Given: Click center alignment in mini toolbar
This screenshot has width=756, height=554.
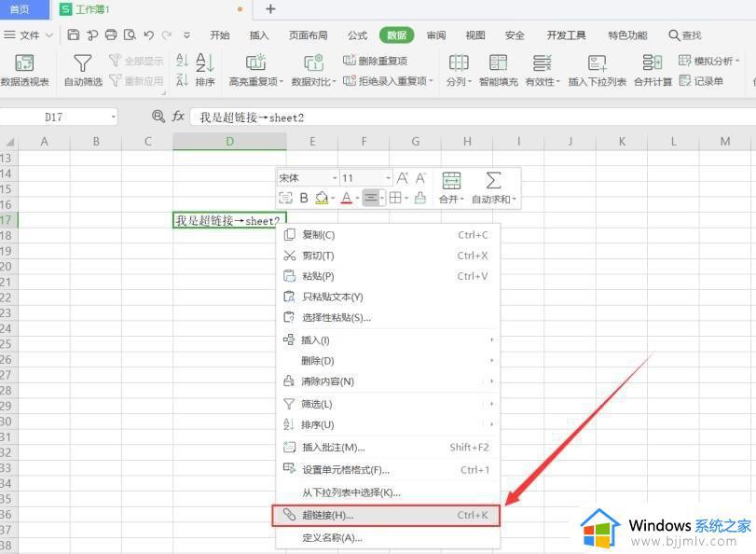Looking at the screenshot, I should click(x=371, y=198).
